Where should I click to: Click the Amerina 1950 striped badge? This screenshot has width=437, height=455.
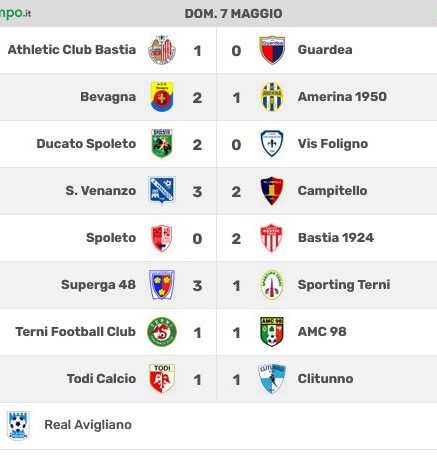coord(272,97)
